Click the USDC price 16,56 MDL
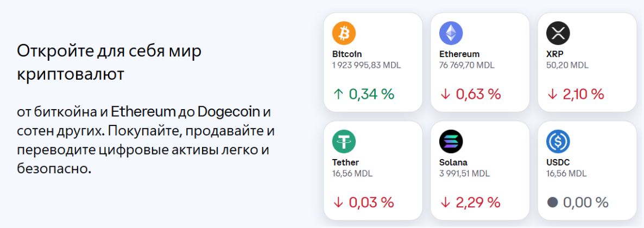The height and width of the screenshot is (228, 644). (x=566, y=173)
